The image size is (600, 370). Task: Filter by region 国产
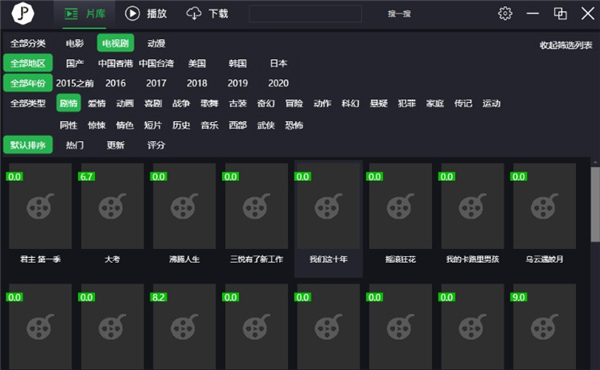pyautogui.click(x=75, y=63)
